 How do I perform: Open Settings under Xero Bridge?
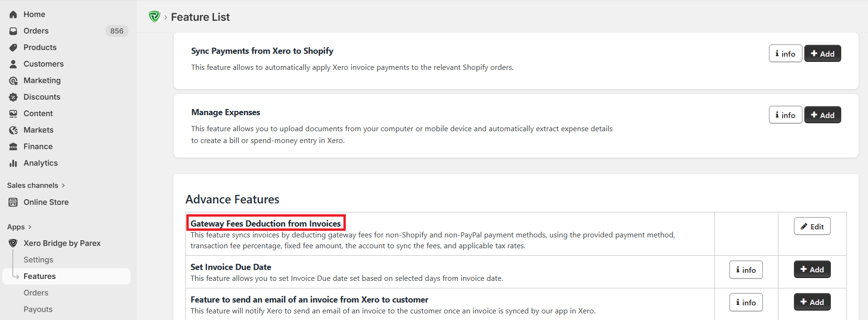(38, 260)
